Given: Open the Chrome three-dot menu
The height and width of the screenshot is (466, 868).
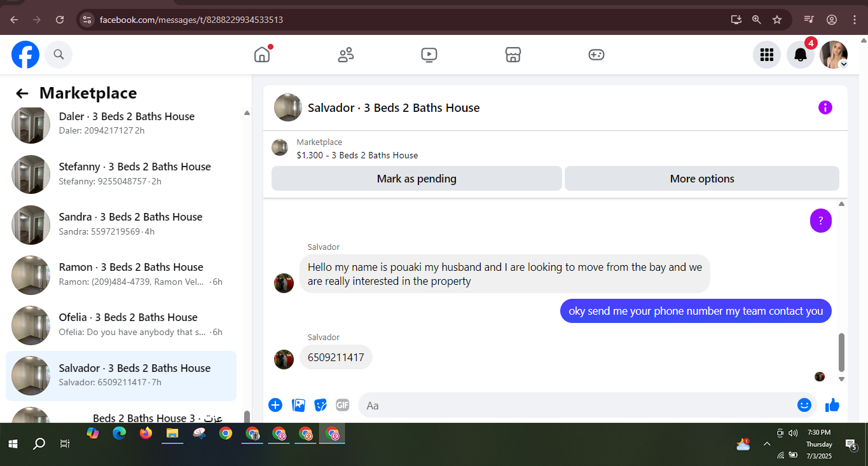Looking at the screenshot, I should click(855, 20).
